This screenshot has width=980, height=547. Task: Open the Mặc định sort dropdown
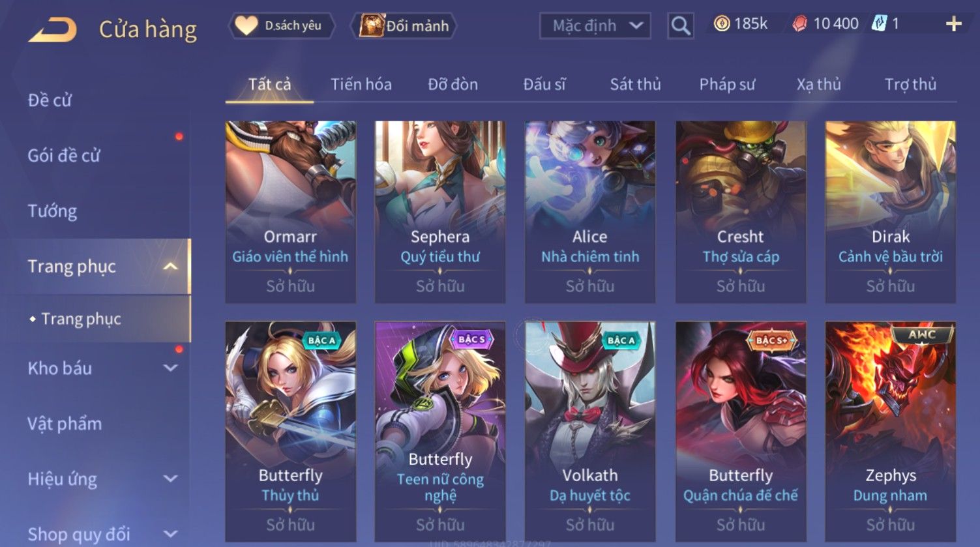pos(595,26)
